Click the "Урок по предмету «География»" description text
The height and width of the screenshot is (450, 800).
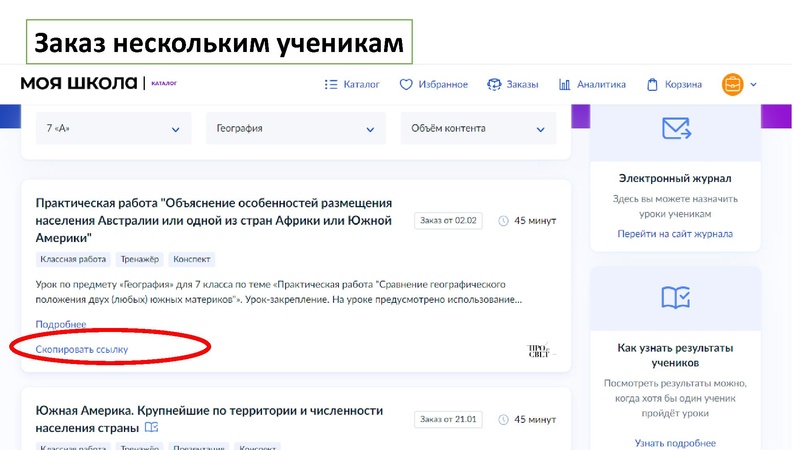point(279,292)
